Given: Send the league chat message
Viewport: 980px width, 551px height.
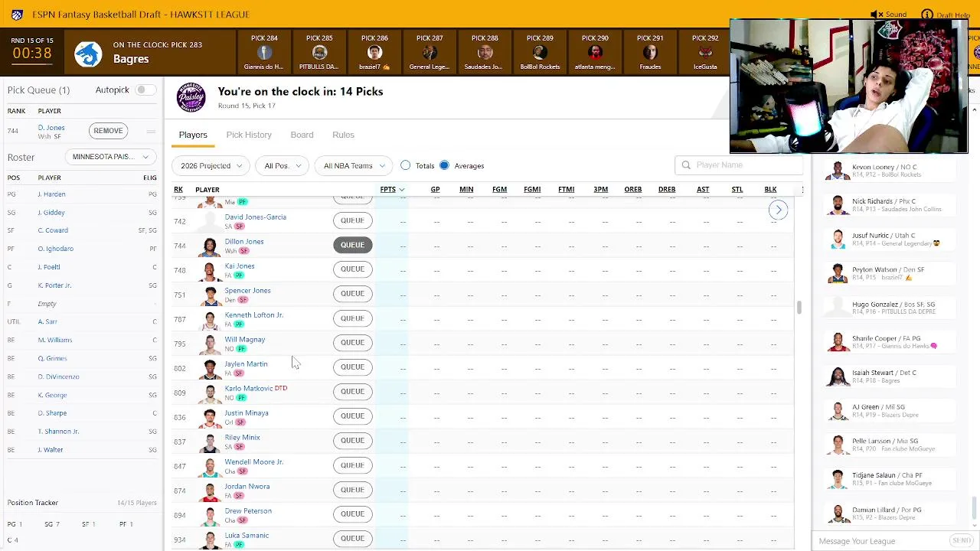Looking at the screenshot, I should point(962,541).
